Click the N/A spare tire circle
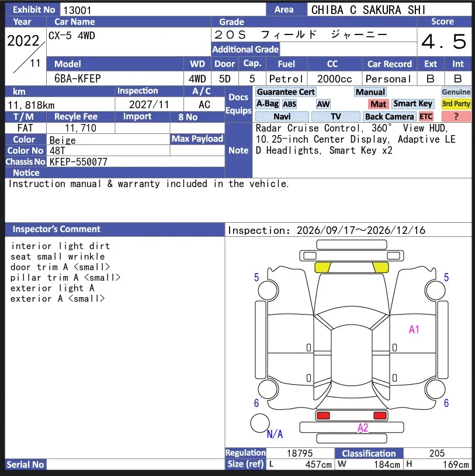 [x=260, y=423]
